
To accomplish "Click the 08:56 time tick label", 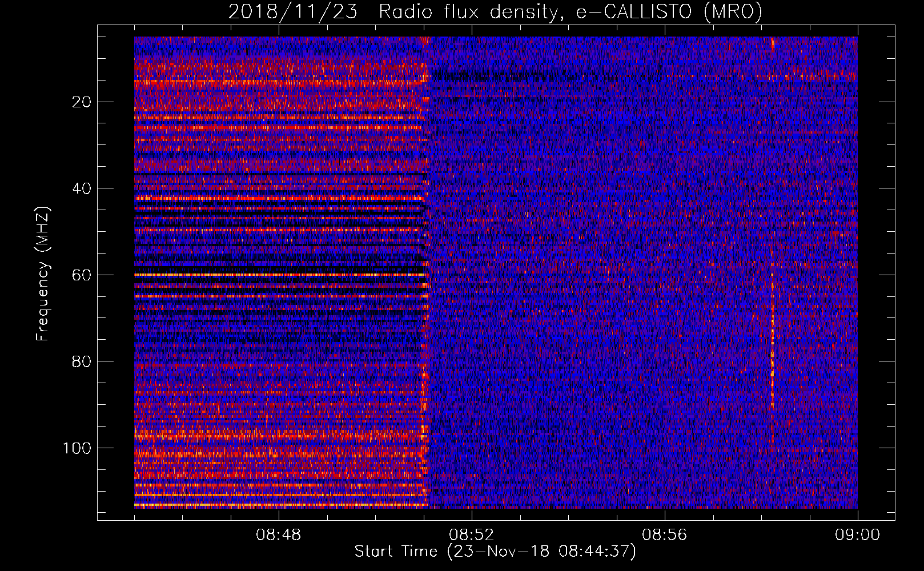I will [x=664, y=535].
